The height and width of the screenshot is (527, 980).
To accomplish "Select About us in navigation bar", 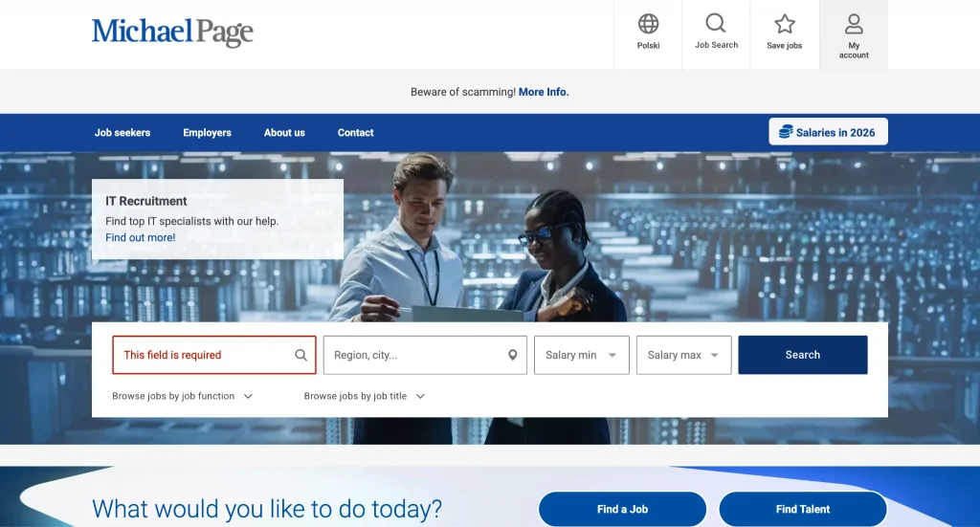I will pos(284,133).
